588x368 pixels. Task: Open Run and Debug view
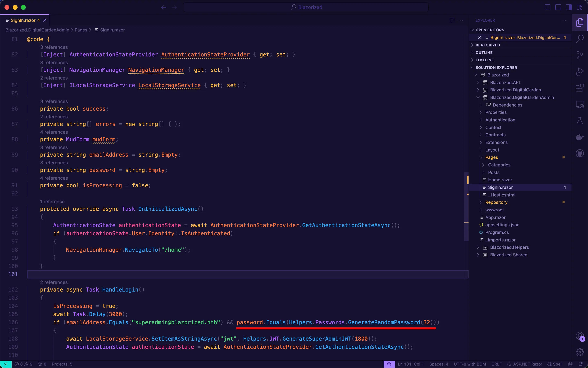point(579,72)
